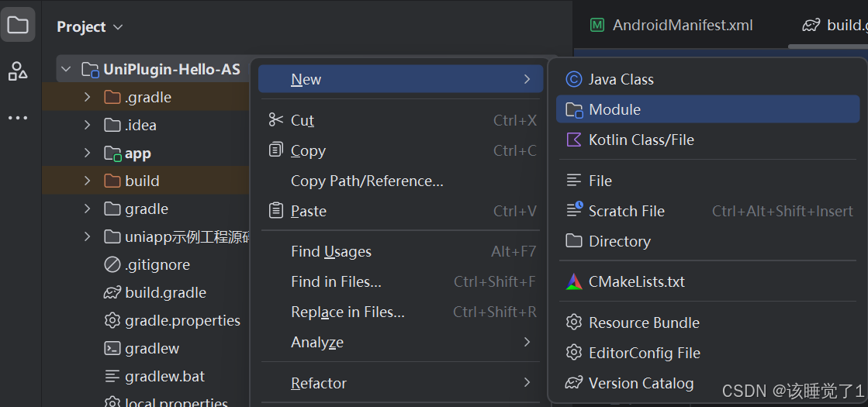Image resolution: width=868 pixels, height=407 pixels.
Task: Open the Project tool window folder icon
Action: (18, 26)
